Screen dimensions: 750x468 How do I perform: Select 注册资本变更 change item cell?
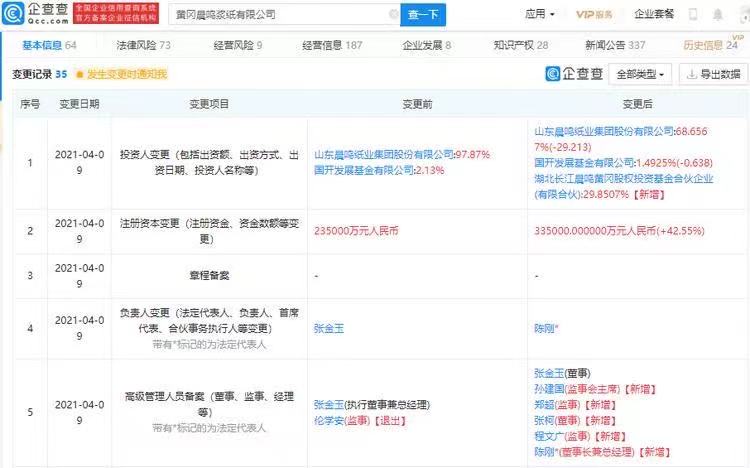[209, 231]
